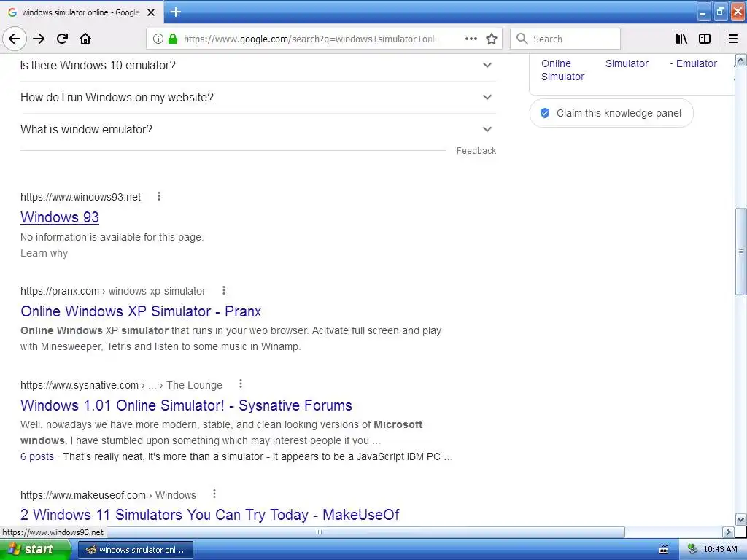Screen dimensions: 747x560
Task: Reload the current page
Action: point(62,39)
